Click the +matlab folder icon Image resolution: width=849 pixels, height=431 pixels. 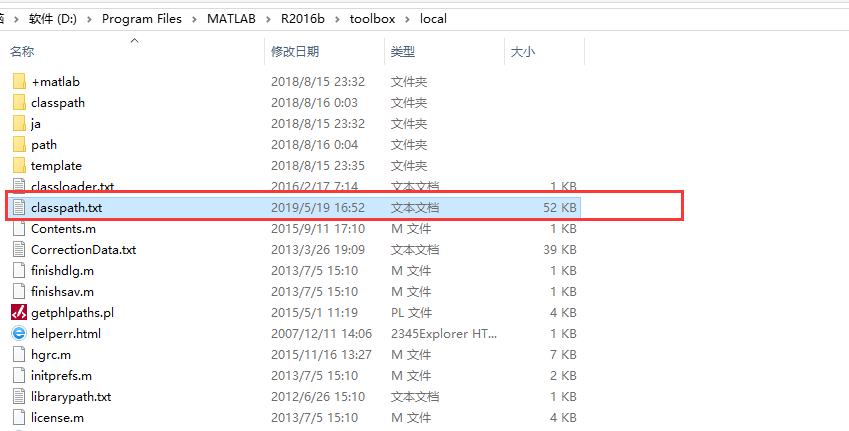(19, 82)
